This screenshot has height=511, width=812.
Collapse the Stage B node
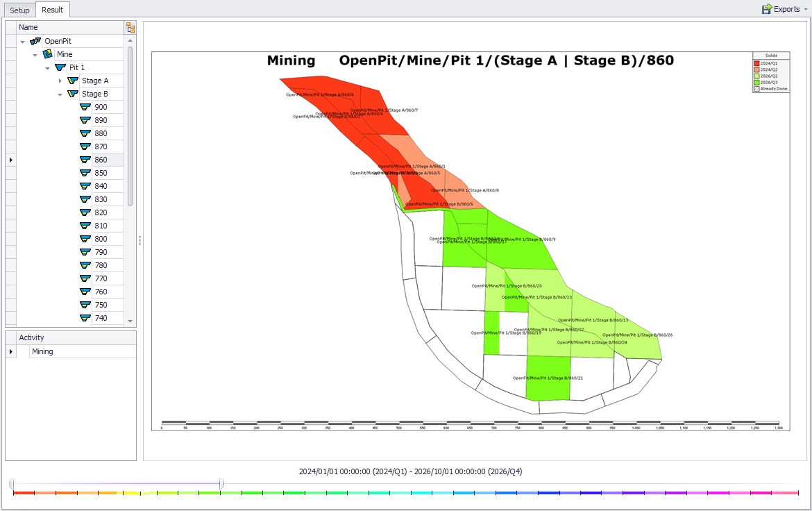(60, 94)
